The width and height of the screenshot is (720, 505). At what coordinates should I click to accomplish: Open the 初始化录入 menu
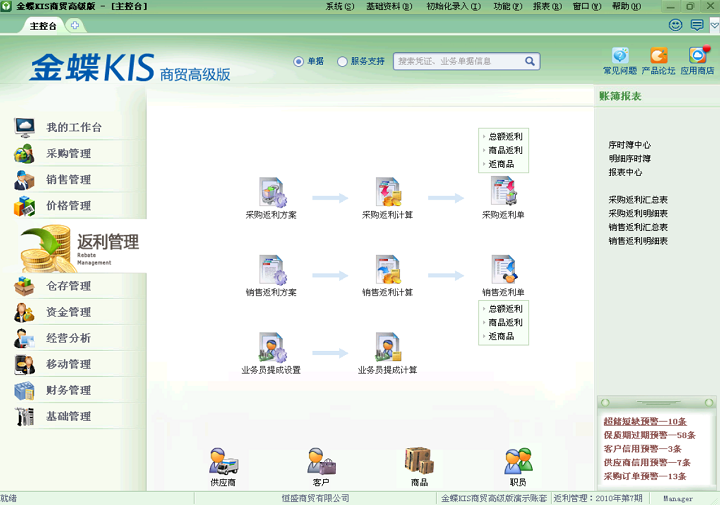tap(454, 6)
